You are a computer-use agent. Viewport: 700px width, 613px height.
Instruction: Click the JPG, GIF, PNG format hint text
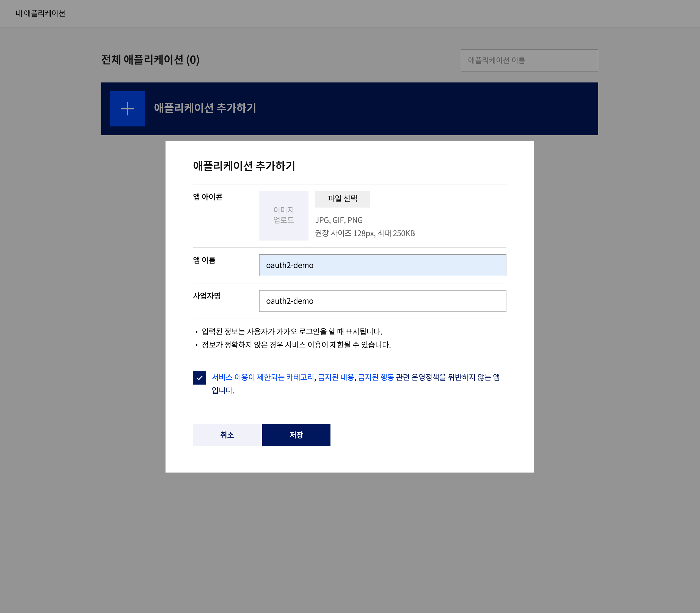click(339, 220)
